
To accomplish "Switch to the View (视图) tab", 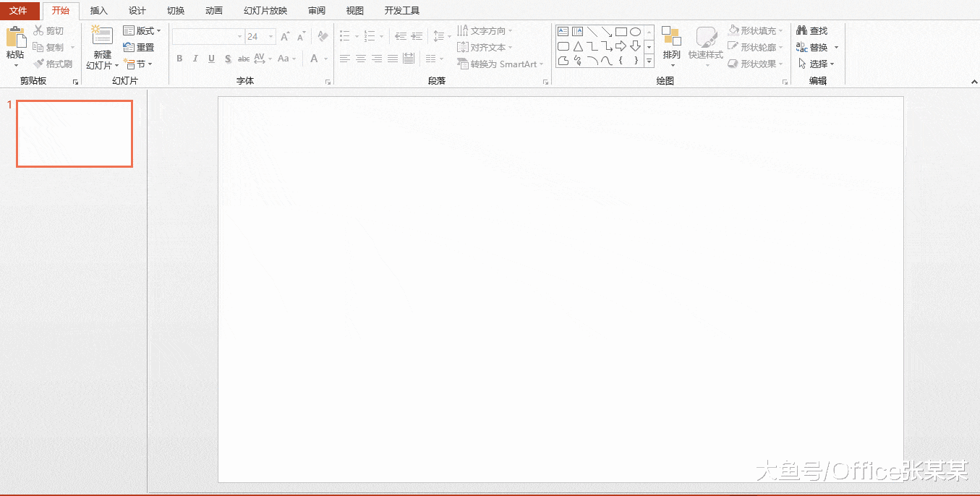I will tap(355, 10).
